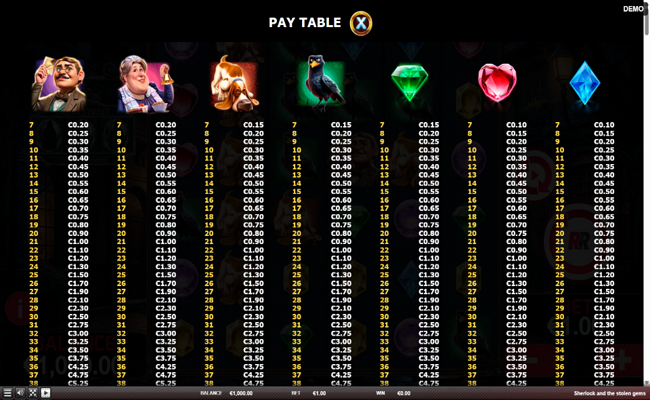Click the €3.00 payout for 32 gentleman symbols

[78, 333]
